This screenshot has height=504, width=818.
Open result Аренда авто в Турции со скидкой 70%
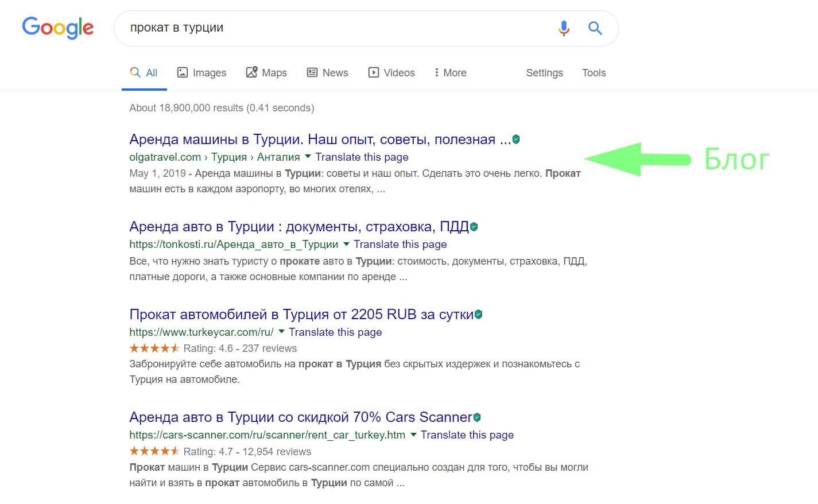point(300,417)
